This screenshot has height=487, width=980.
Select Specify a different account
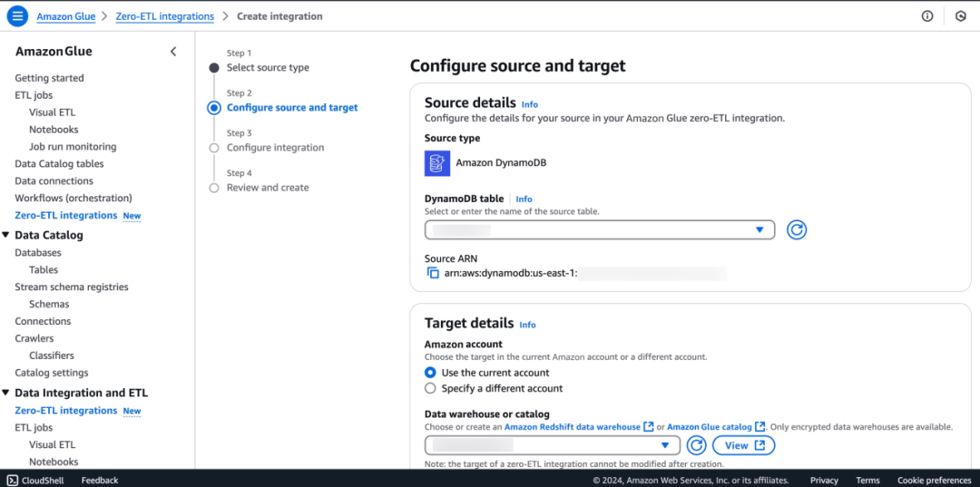pyautogui.click(x=429, y=388)
